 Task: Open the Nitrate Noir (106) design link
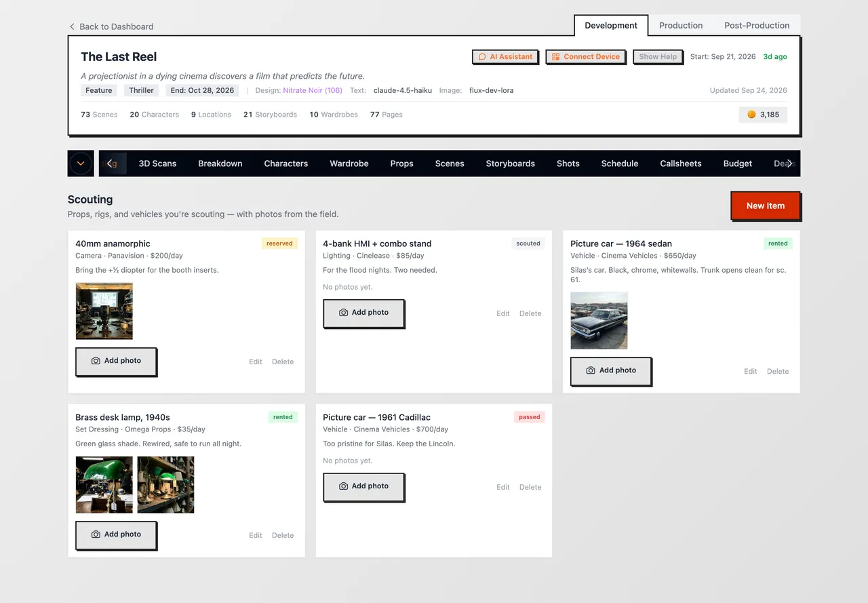point(313,90)
